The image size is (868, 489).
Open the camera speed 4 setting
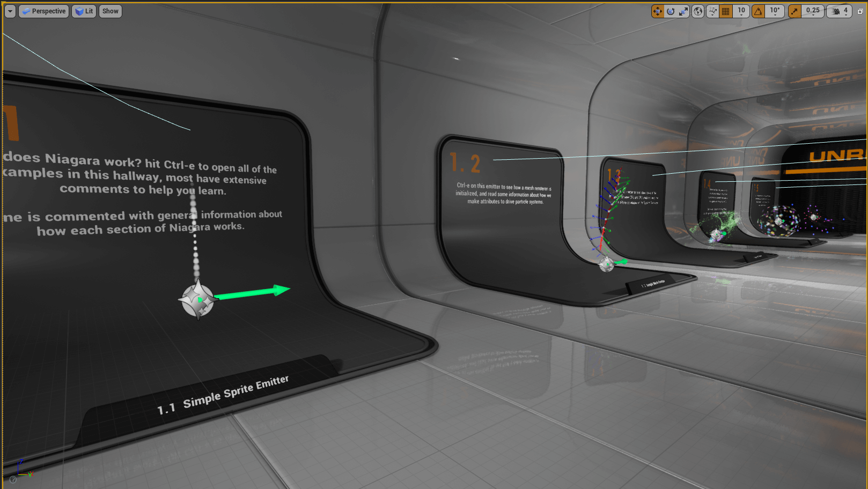click(840, 11)
